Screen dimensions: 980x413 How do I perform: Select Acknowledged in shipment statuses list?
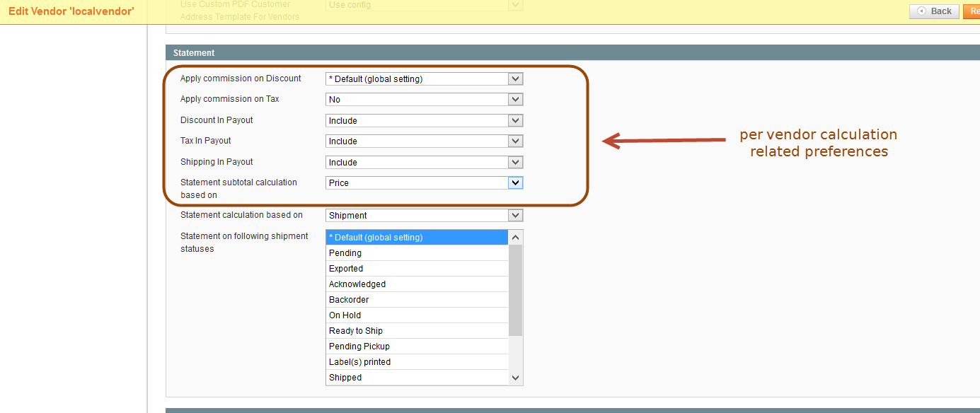pyautogui.click(x=417, y=284)
